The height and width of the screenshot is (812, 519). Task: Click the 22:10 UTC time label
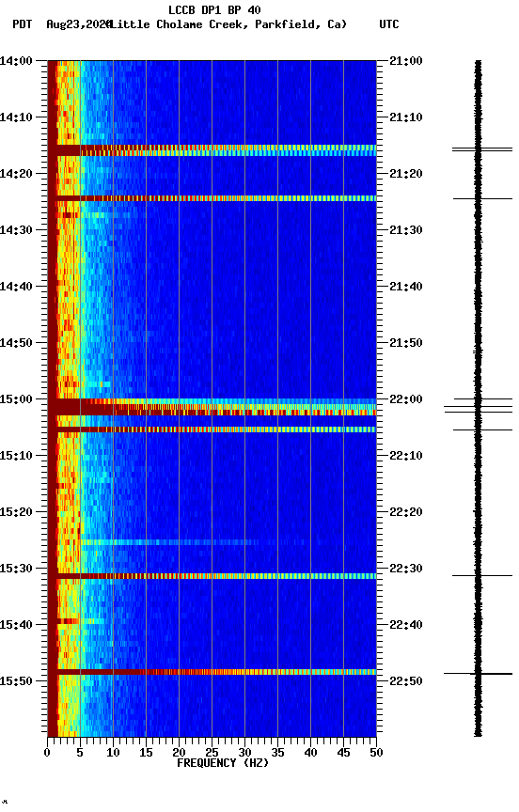tap(406, 456)
